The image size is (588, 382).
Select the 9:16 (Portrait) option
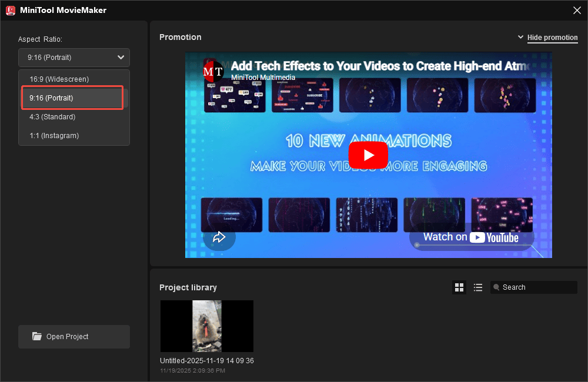[72, 98]
